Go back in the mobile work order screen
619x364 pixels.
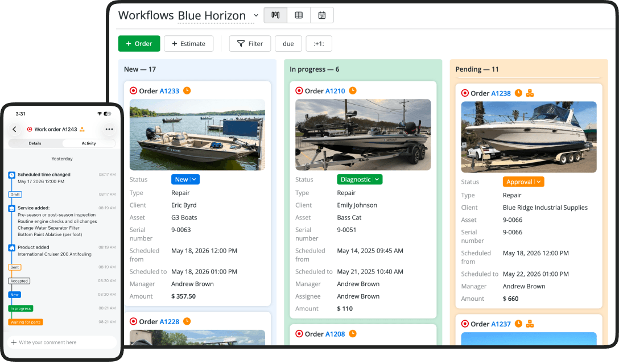click(x=15, y=130)
